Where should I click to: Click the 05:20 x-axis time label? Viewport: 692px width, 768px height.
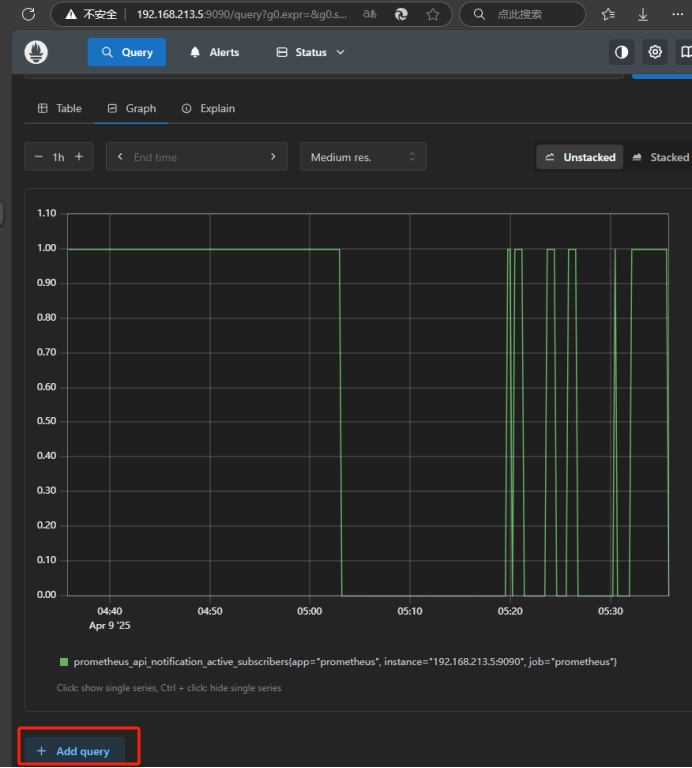(x=510, y=611)
